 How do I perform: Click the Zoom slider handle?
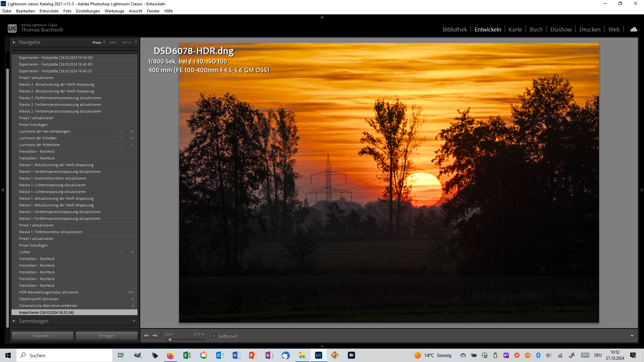point(170,340)
